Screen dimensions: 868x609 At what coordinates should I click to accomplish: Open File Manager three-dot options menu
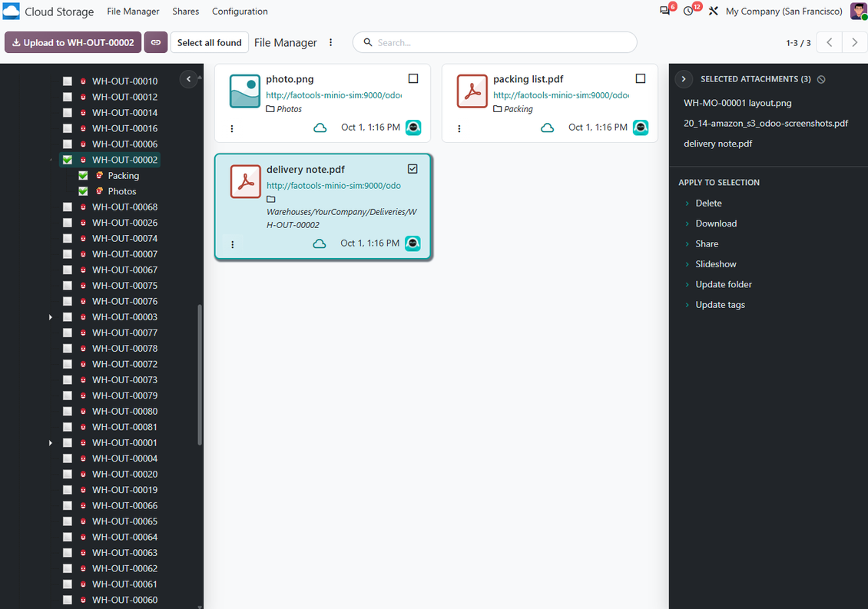(x=330, y=43)
